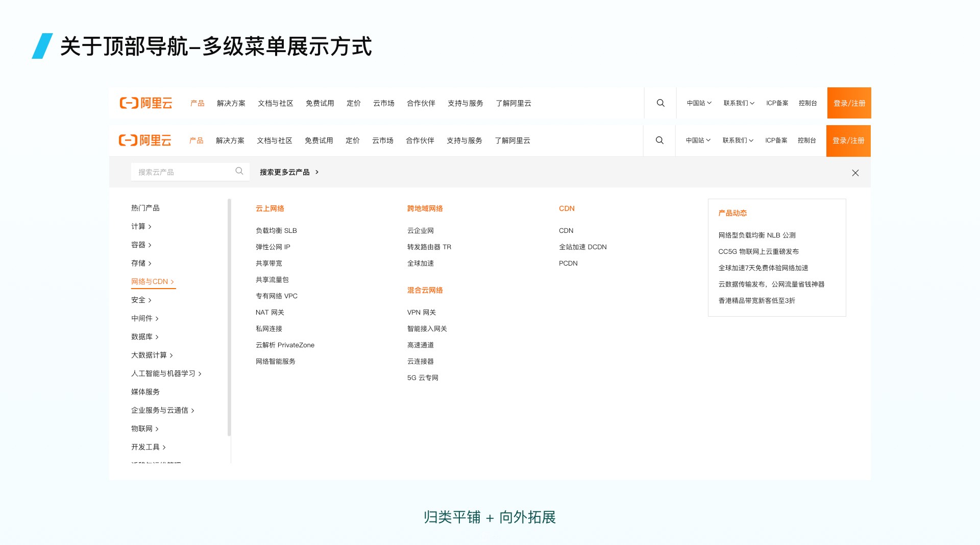Expand the 联系我们 dropdown in the upper nav bar
The height and width of the screenshot is (545, 980).
739,103
